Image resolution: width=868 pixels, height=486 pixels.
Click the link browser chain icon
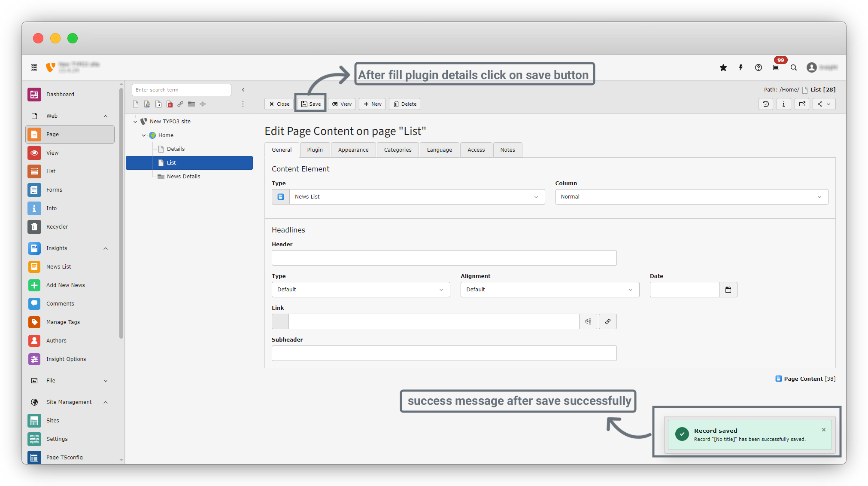click(608, 321)
